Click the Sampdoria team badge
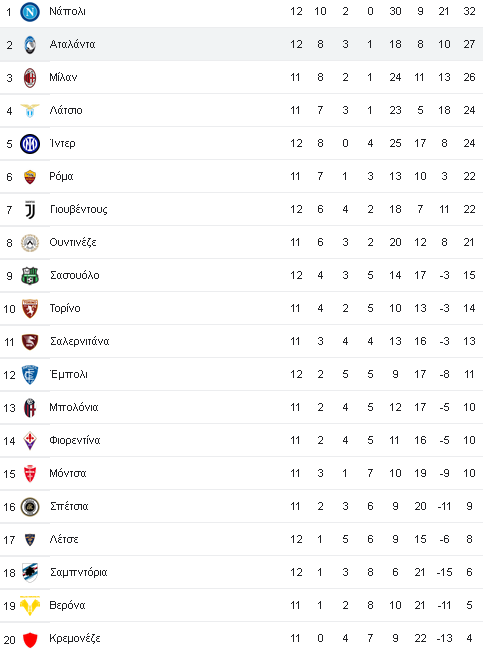 [x=30, y=573]
